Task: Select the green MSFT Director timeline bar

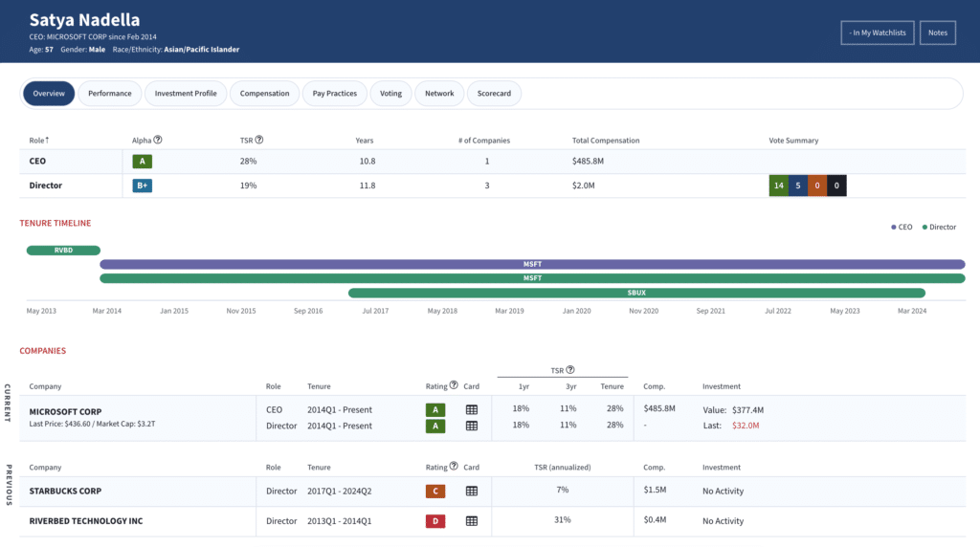Action: point(532,278)
